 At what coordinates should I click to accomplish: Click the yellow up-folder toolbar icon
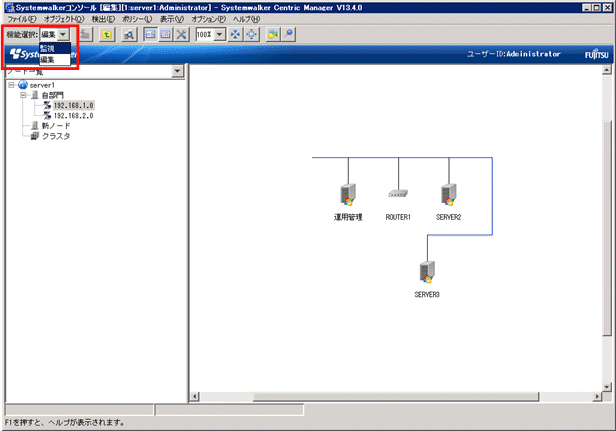106,35
